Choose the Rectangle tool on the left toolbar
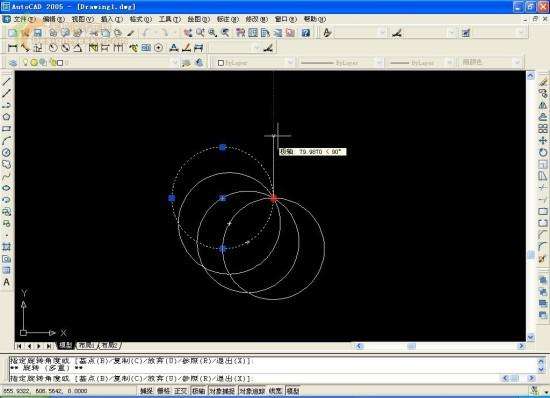This screenshot has height=398, width=550. point(7,129)
